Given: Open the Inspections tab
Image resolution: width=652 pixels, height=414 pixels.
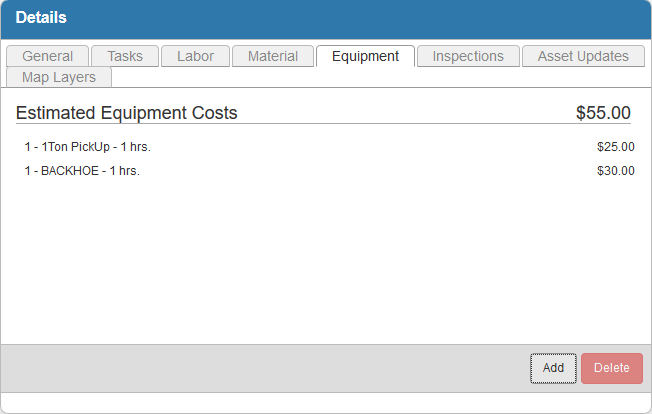Looking at the screenshot, I should coord(468,56).
